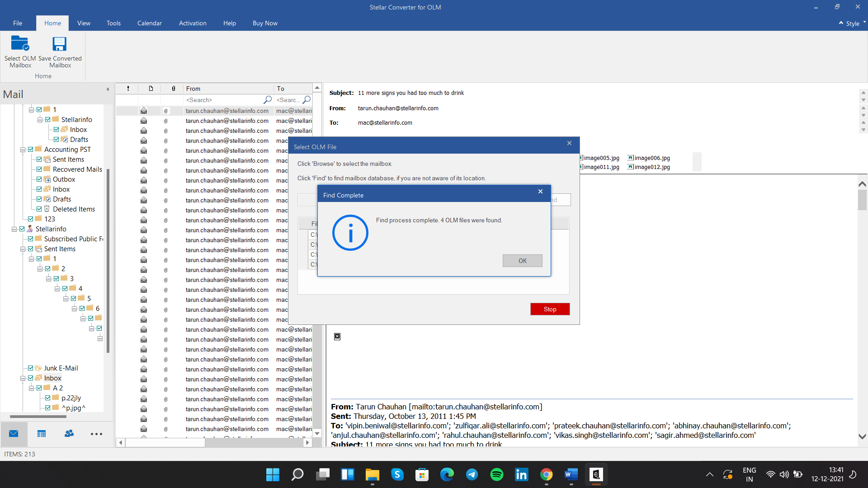Click the importance column header icon
Image resolution: width=868 pixels, height=488 pixels.
tap(128, 89)
